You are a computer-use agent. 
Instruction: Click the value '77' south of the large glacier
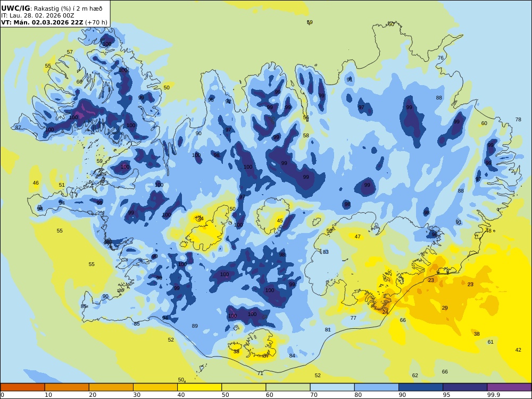pyautogui.click(x=353, y=318)
